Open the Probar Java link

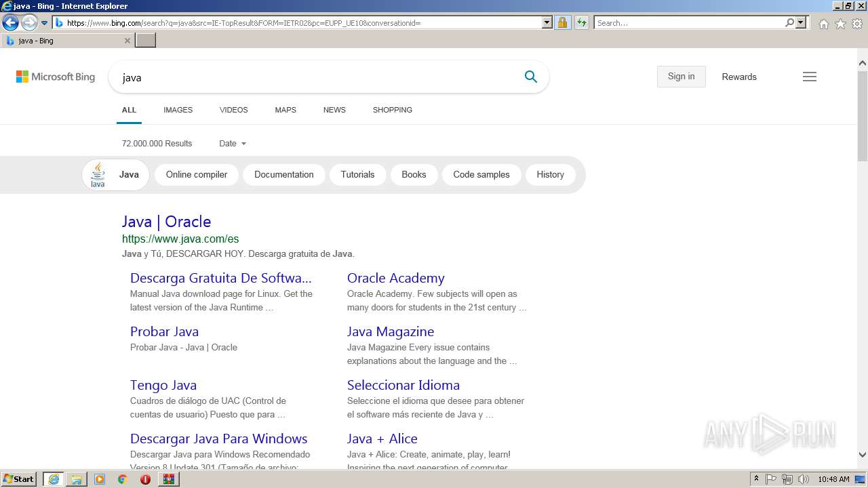(164, 331)
